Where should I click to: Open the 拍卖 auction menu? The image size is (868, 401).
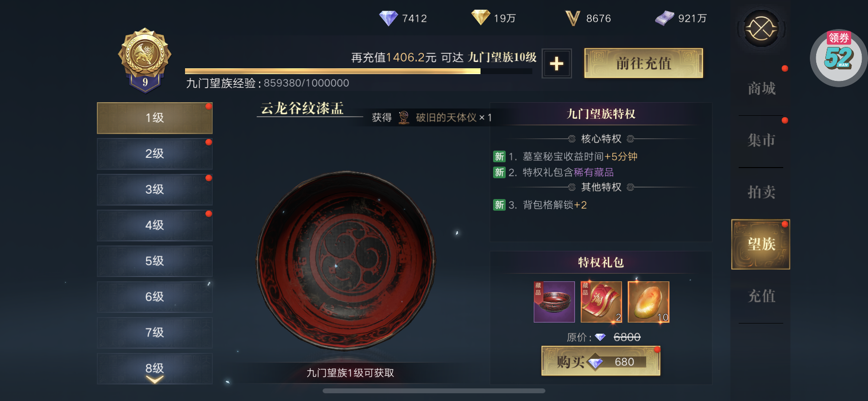click(761, 192)
